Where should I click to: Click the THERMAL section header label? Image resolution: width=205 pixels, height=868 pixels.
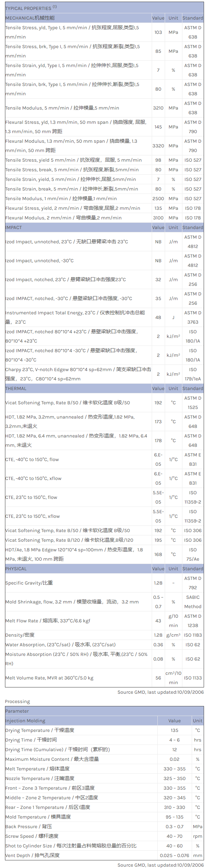coord(16,388)
